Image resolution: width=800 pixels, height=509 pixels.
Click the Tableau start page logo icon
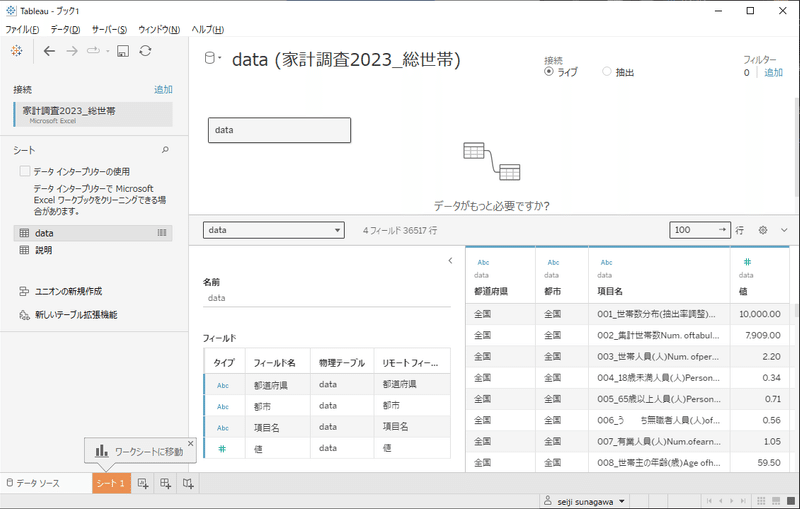click(x=17, y=51)
